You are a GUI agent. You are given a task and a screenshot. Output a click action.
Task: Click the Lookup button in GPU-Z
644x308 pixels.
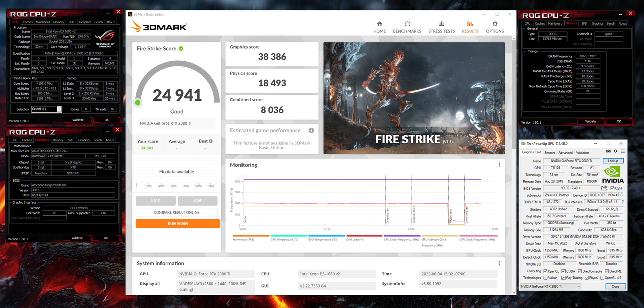613,161
